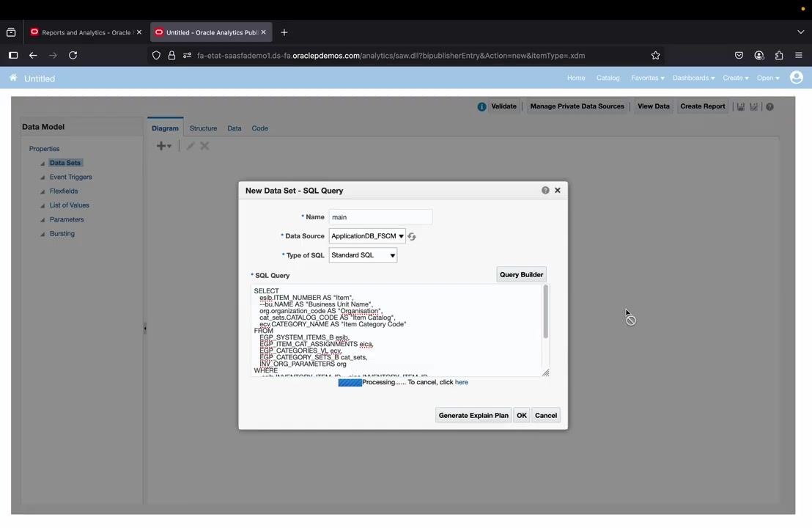Open the browser hamburger menu
The height and width of the screenshot is (528, 812).
(x=799, y=56)
